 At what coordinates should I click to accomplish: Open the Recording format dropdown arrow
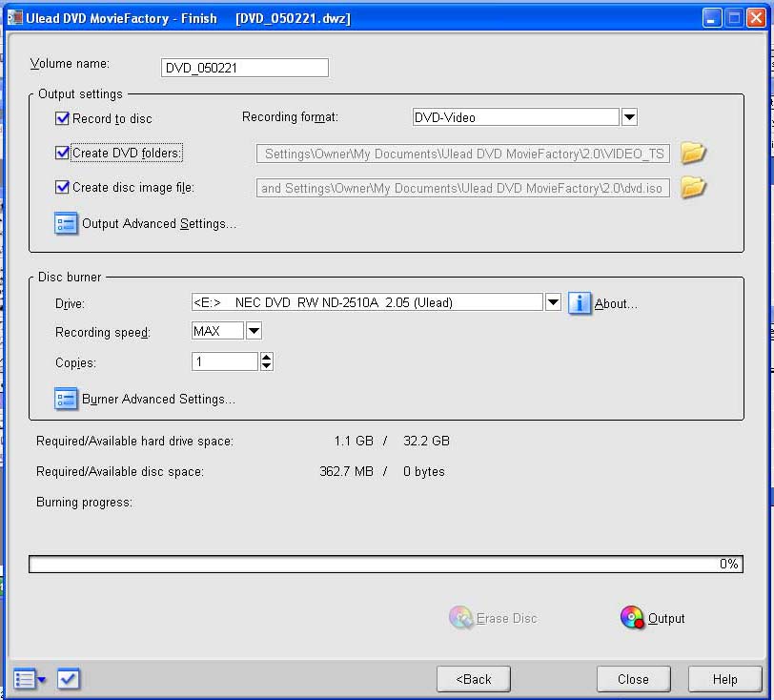pos(629,117)
